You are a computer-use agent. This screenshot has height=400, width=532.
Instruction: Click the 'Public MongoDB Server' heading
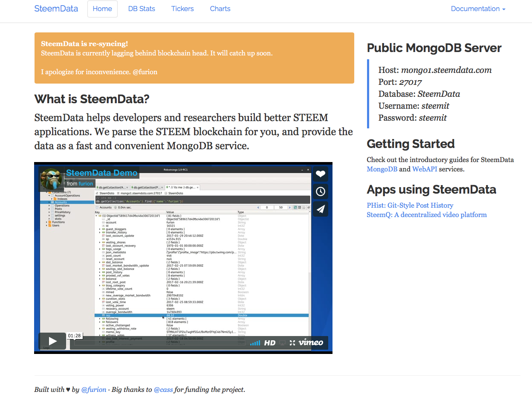click(434, 48)
